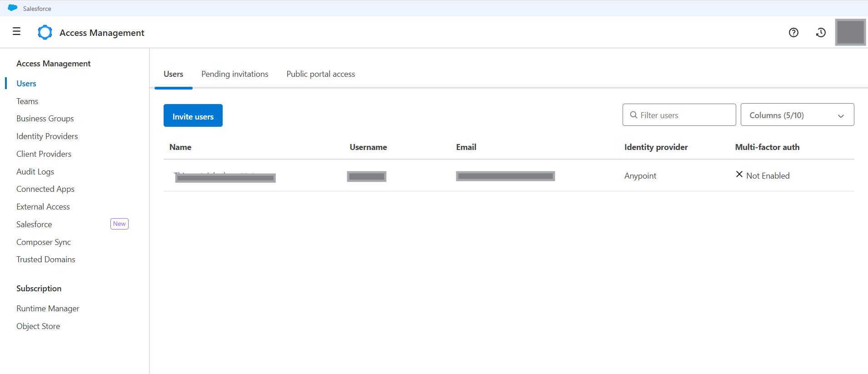This screenshot has height=374, width=868.
Task: Switch to the Public portal access tab
Action: click(321, 74)
